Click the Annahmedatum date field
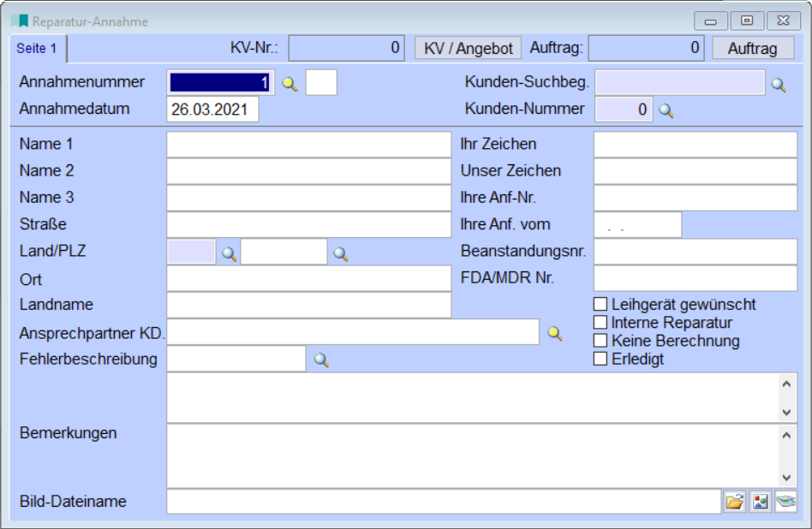 click(212, 110)
